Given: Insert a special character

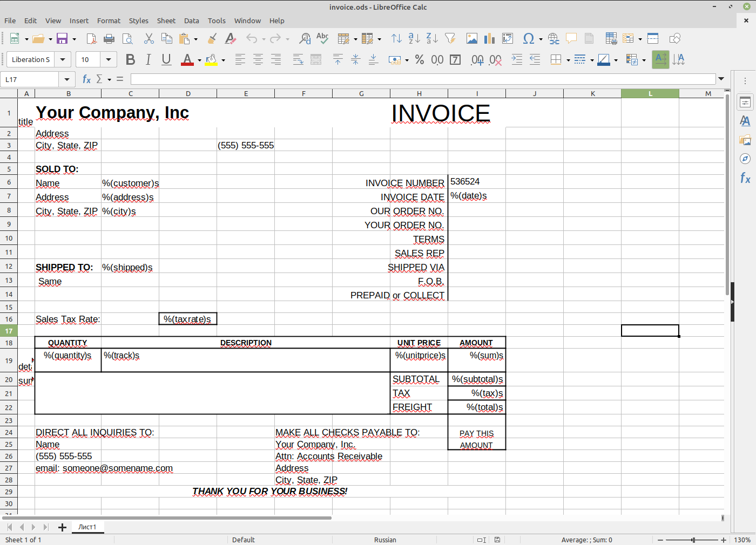Looking at the screenshot, I should coord(528,38).
